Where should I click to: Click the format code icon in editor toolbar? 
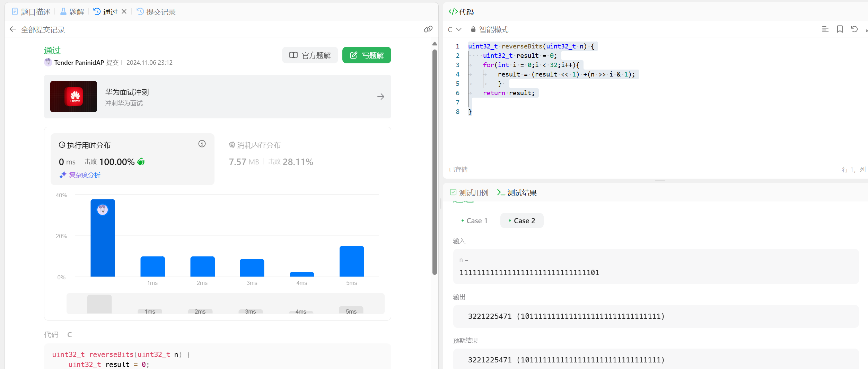[x=825, y=29]
